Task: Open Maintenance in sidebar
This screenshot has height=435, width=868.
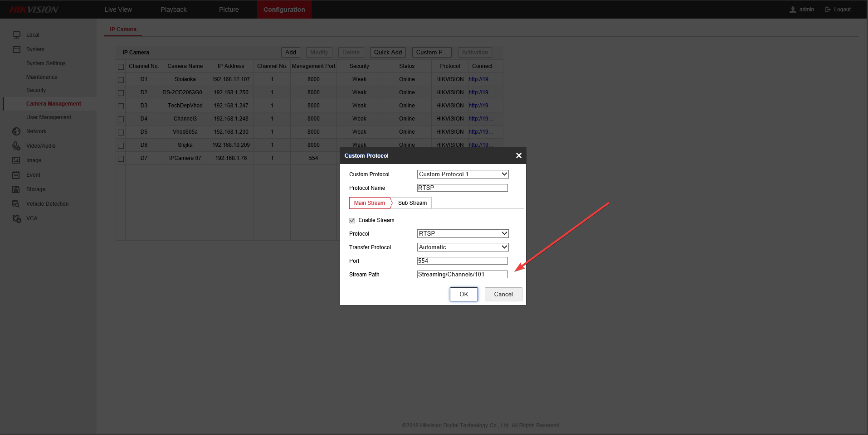Action: click(x=42, y=77)
